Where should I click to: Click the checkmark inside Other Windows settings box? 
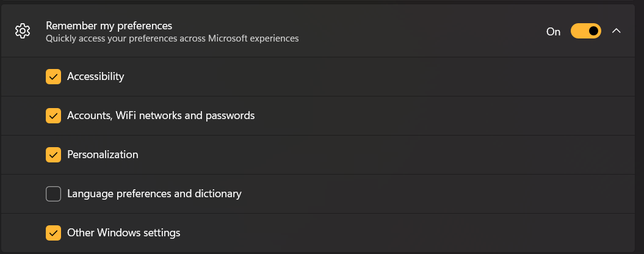(x=53, y=233)
